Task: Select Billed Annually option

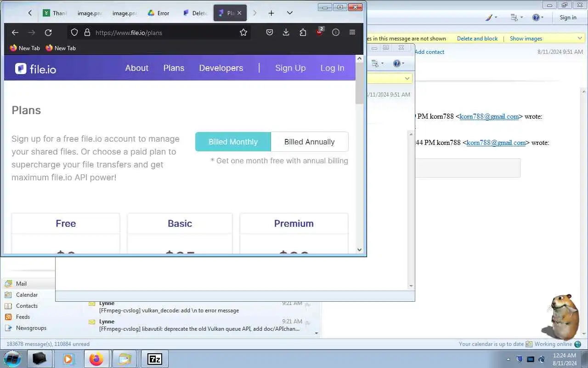Action: pyautogui.click(x=310, y=142)
